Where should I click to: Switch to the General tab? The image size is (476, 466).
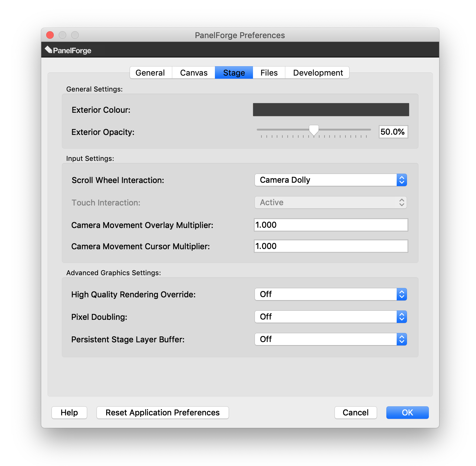[x=150, y=73]
